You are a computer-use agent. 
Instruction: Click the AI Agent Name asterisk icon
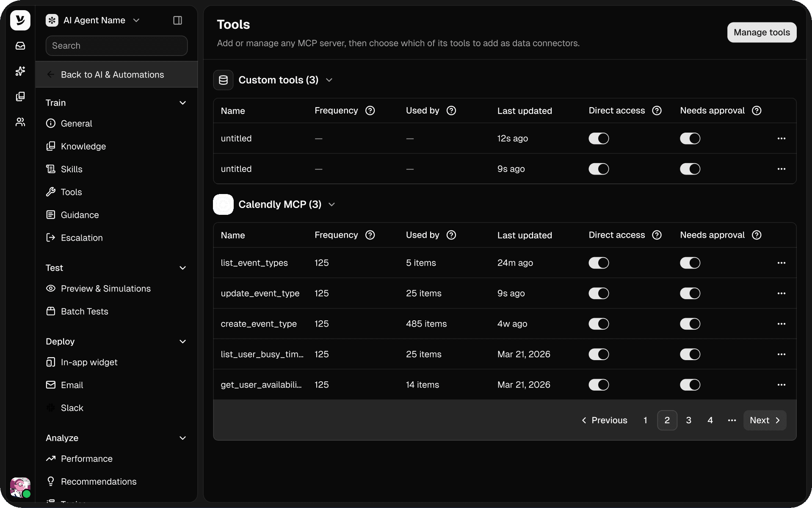(x=52, y=20)
